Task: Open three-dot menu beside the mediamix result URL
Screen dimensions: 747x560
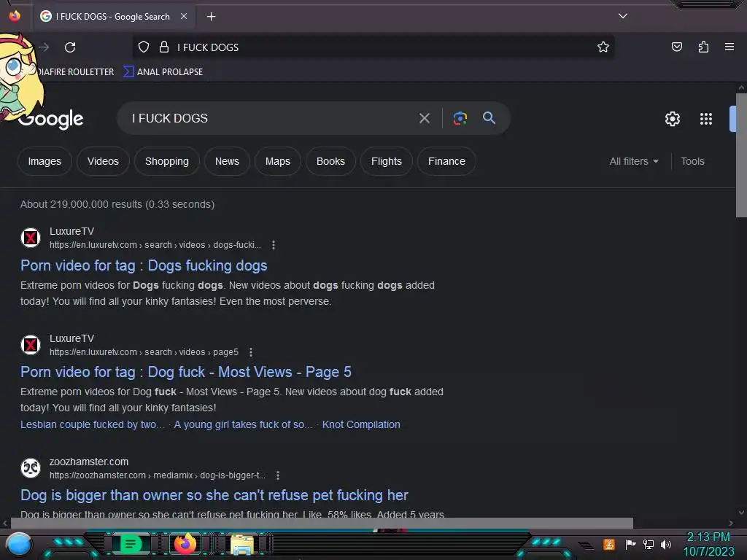Action: coord(278,475)
